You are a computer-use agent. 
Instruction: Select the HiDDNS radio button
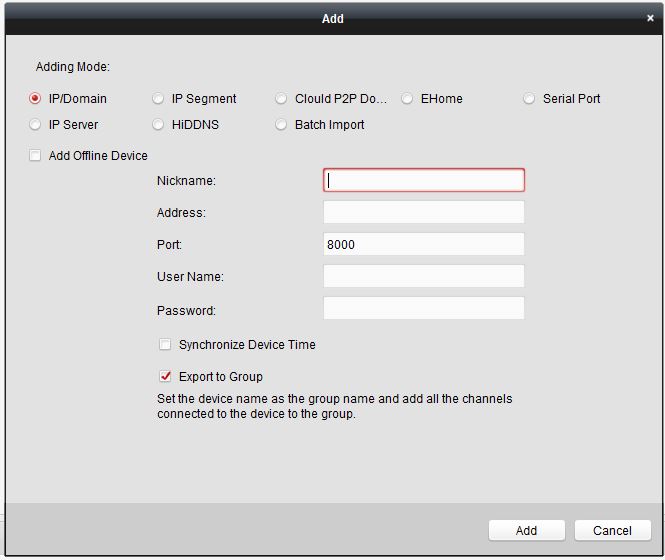pos(159,125)
